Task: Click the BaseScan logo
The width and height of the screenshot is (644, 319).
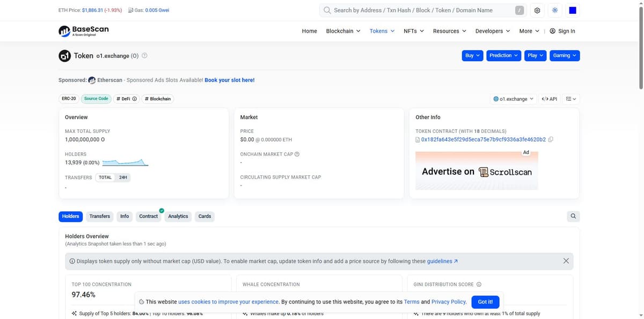Action: (84, 31)
